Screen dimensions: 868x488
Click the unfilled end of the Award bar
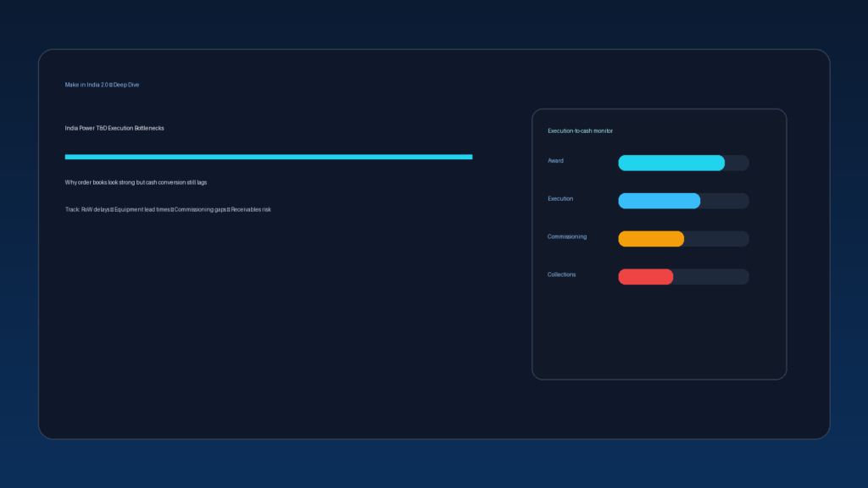[x=737, y=163]
